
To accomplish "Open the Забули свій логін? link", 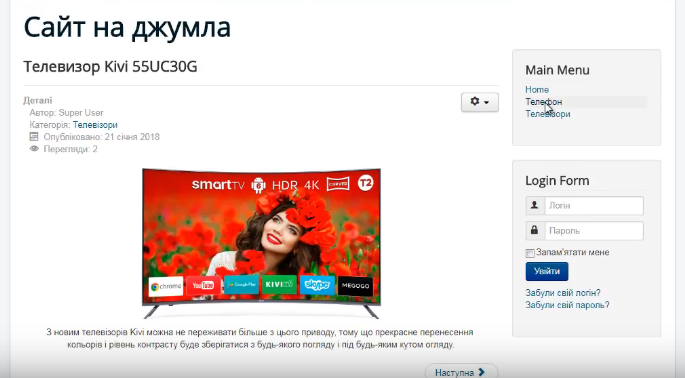I will (563, 293).
